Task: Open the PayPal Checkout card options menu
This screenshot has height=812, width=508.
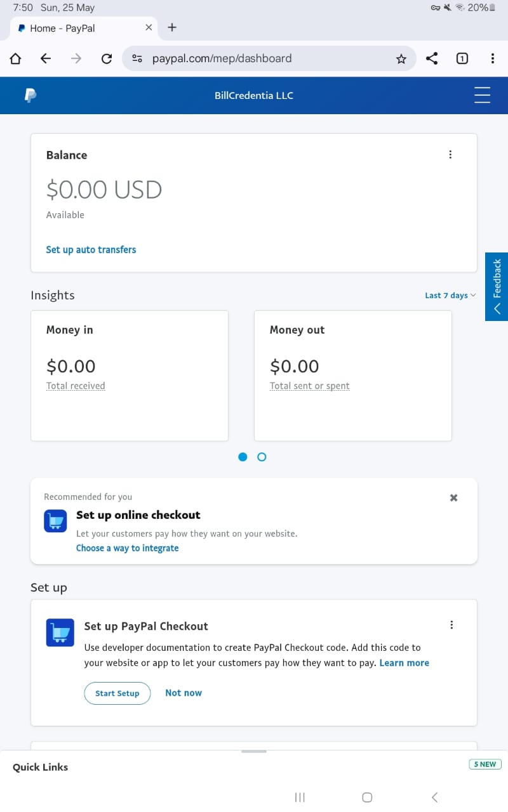Action: point(451,625)
